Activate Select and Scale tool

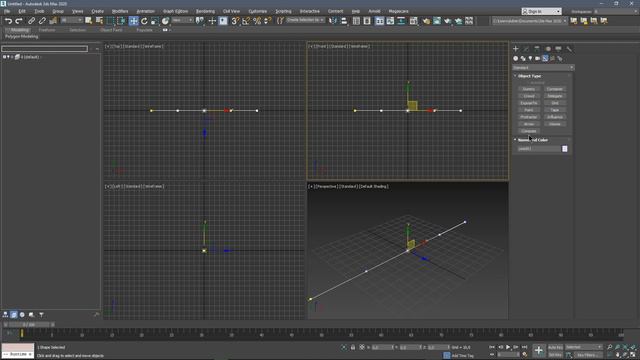[155, 20]
